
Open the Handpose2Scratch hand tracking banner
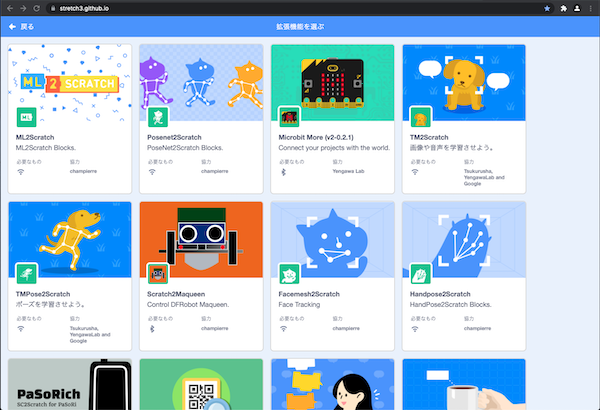point(464,240)
